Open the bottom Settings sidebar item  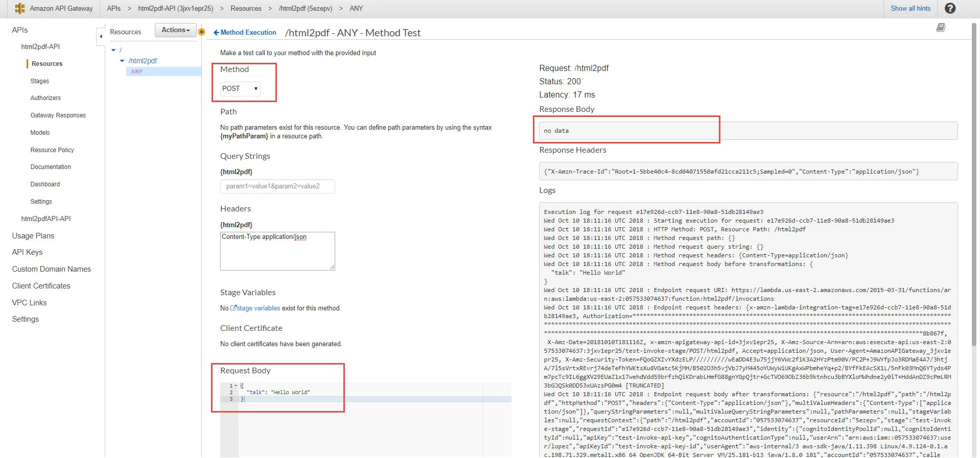pyautogui.click(x=26, y=319)
